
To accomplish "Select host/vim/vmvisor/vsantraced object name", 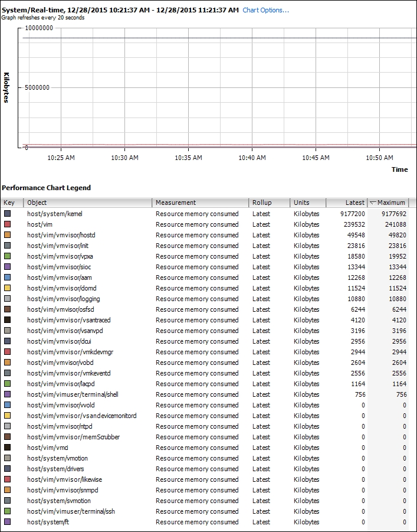I will pyautogui.click(x=69, y=320).
